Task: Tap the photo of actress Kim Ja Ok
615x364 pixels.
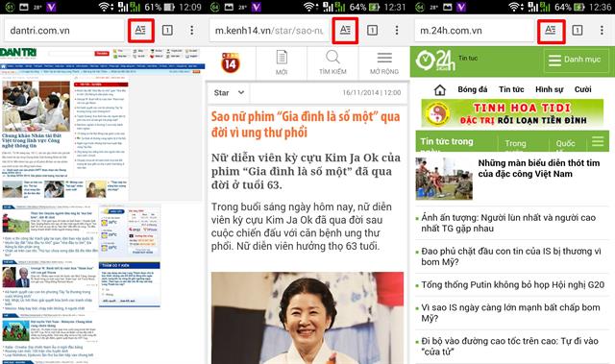Action: (307, 318)
